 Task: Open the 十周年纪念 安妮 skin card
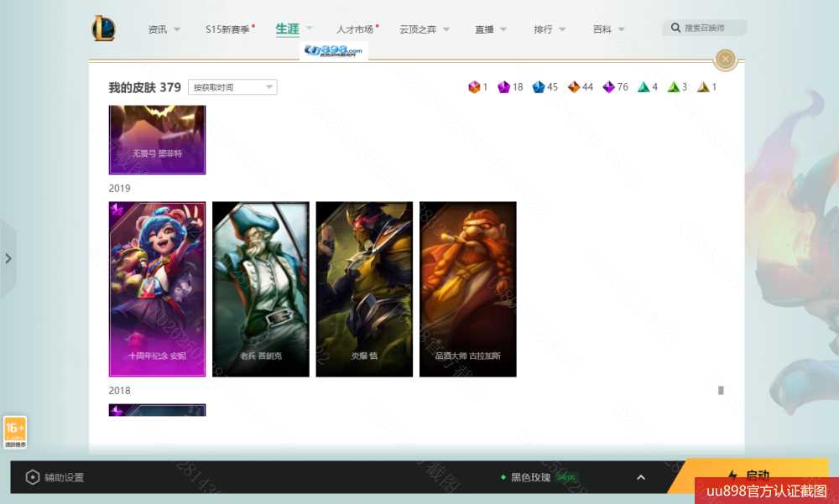[x=158, y=289]
